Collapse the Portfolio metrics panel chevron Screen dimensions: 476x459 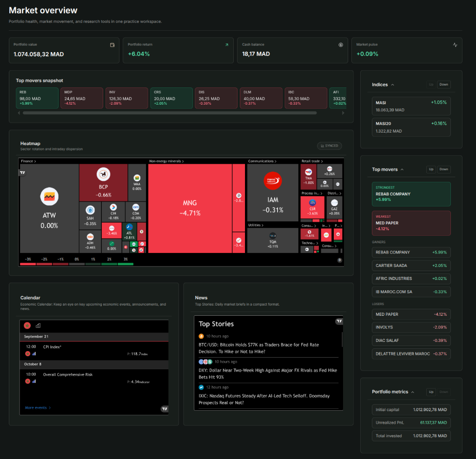point(413,392)
